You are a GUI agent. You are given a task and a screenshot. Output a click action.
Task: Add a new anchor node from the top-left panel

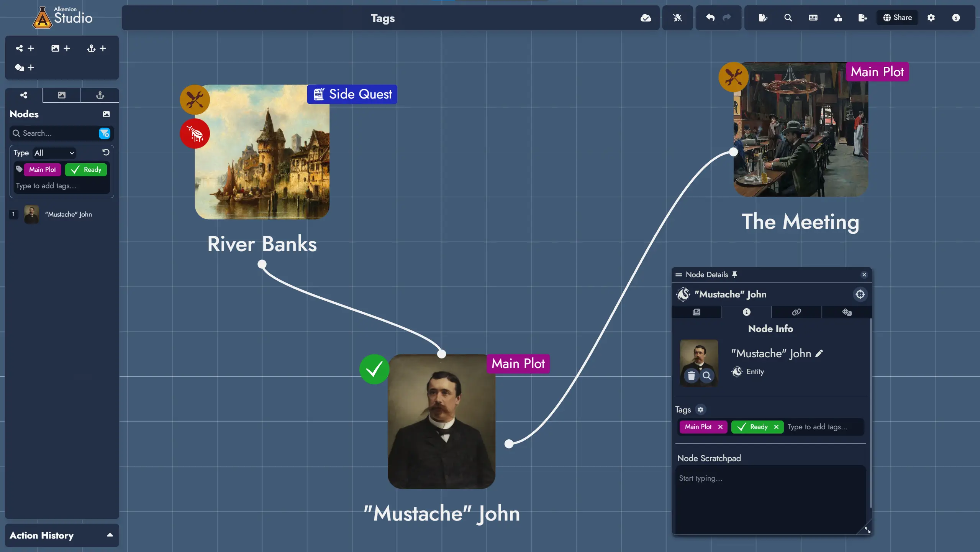coord(103,48)
